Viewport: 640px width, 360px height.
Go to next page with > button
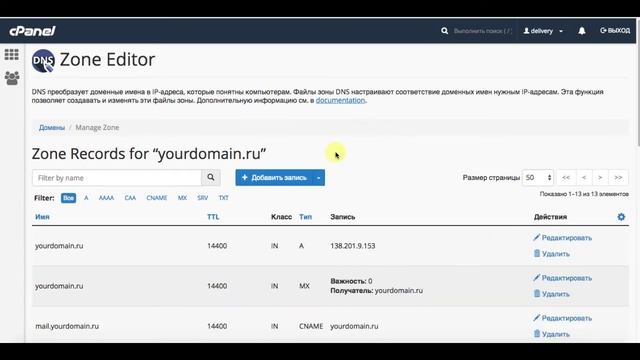[600, 178]
